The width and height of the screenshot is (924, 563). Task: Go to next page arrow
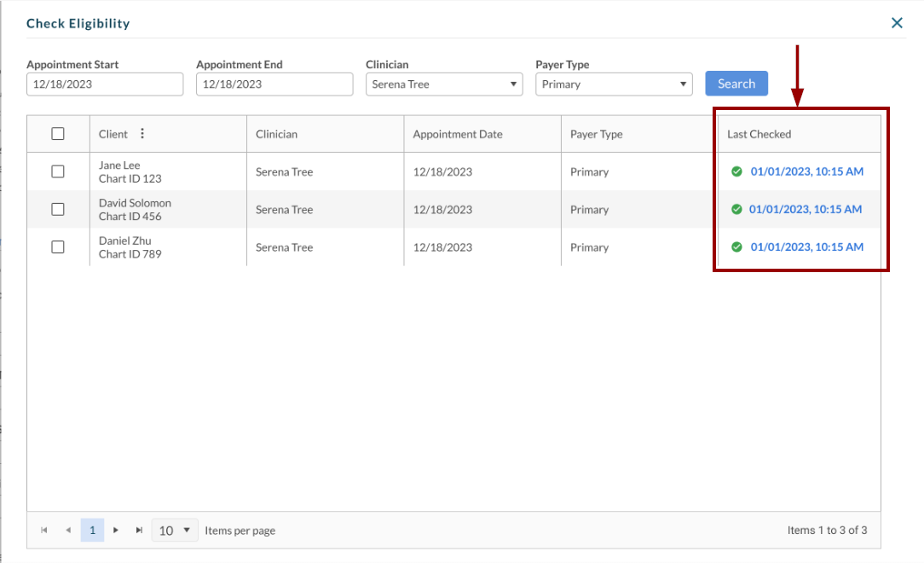pyautogui.click(x=116, y=531)
